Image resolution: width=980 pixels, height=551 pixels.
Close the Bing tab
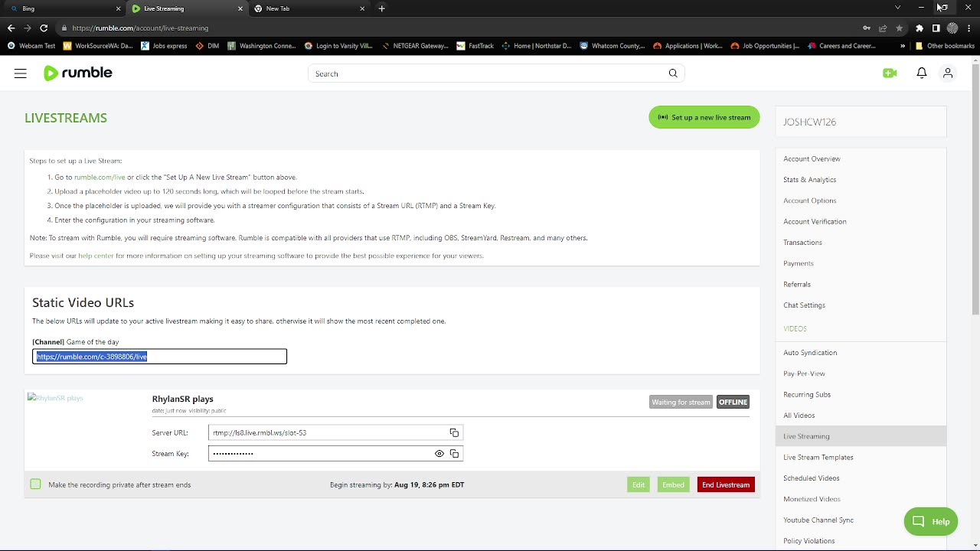[x=118, y=8]
